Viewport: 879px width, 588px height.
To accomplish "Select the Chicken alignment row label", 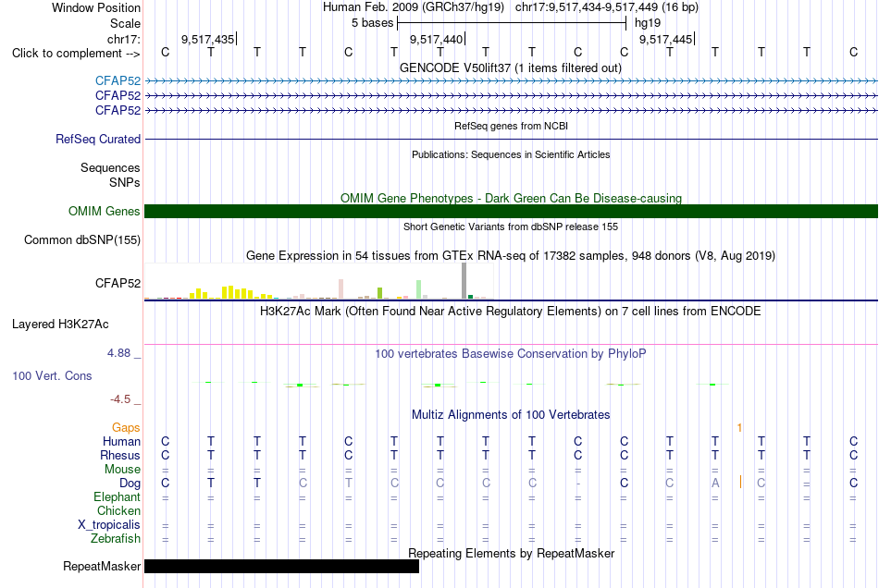I will (118, 510).
